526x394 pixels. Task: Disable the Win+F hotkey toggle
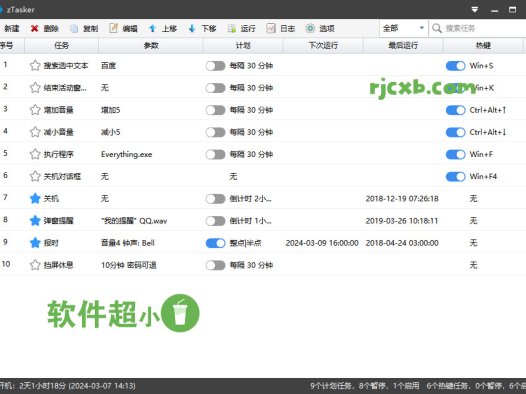[x=456, y=154]
